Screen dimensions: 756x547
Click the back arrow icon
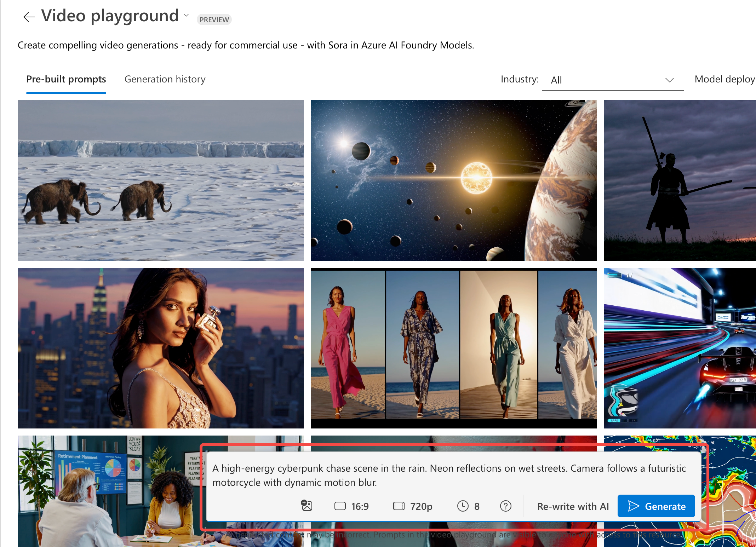click(x=29, y=17)
